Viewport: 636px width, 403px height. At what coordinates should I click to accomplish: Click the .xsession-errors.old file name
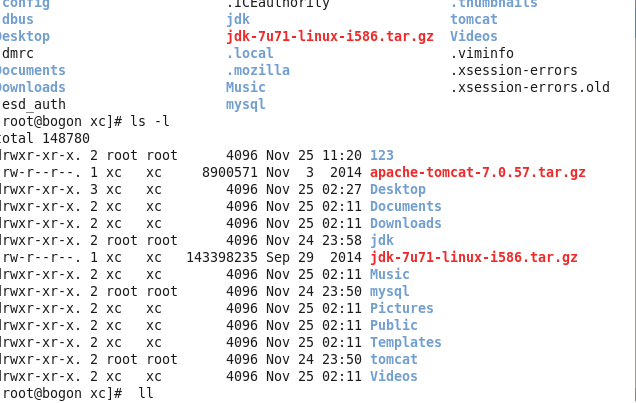530,88
